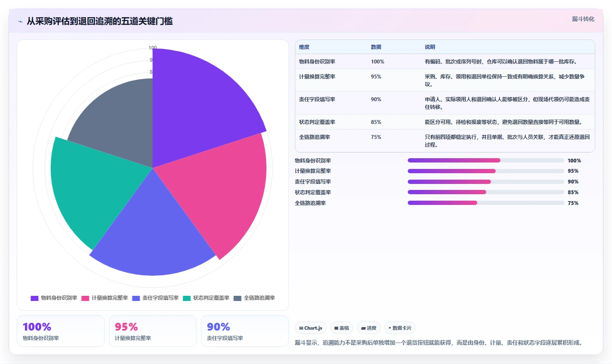Screen dimensions: 612x364
Task: Click the 说明 column header
Action: (x=430, y=47)
